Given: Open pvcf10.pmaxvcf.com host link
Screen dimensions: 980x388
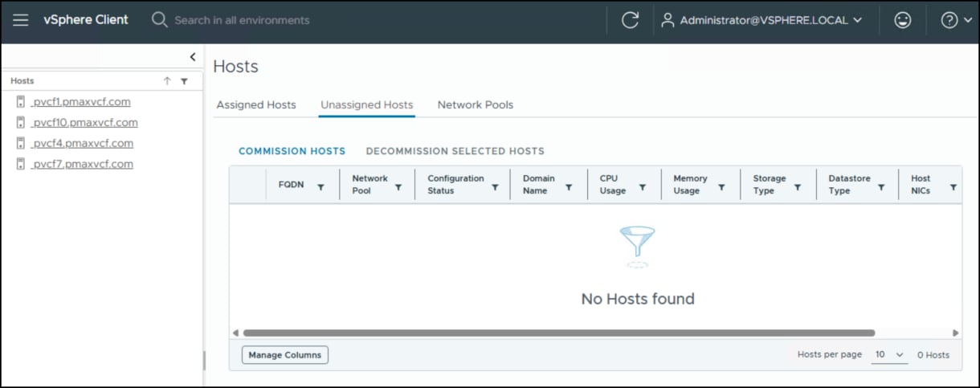Looking at the screenshot, I should (x=84, y=123).
